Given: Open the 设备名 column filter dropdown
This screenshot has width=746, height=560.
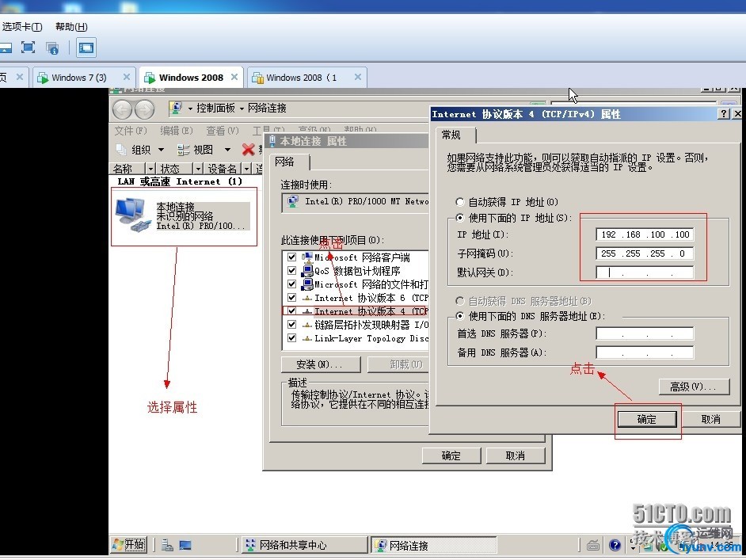Looking at the screenshot, I should tap(246, 169).
